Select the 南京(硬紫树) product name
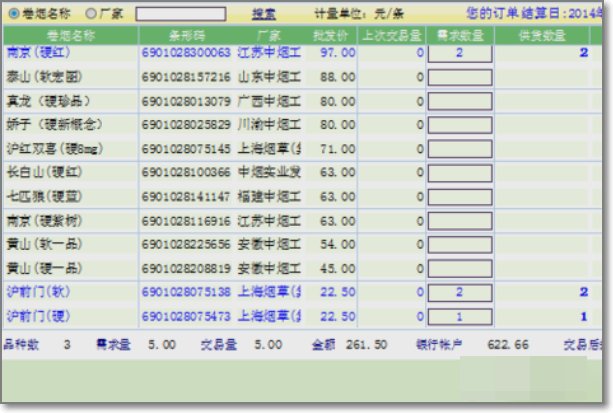 44,221
